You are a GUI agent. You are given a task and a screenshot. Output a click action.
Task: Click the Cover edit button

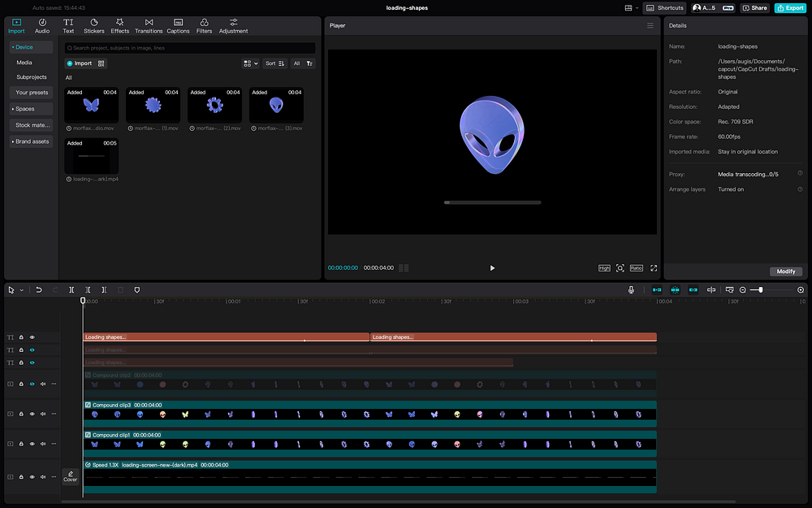71,476
